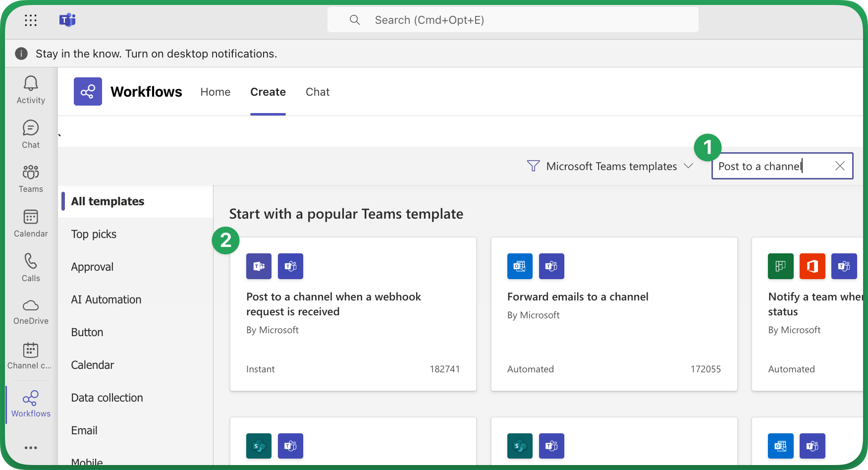
Task: Click the Planner icon on Notify card
Action: [x=781, y=266]
